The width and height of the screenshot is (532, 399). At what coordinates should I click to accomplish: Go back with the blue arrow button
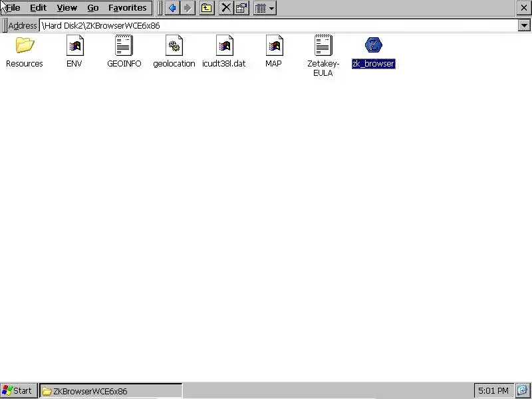(x=172, y=8)
